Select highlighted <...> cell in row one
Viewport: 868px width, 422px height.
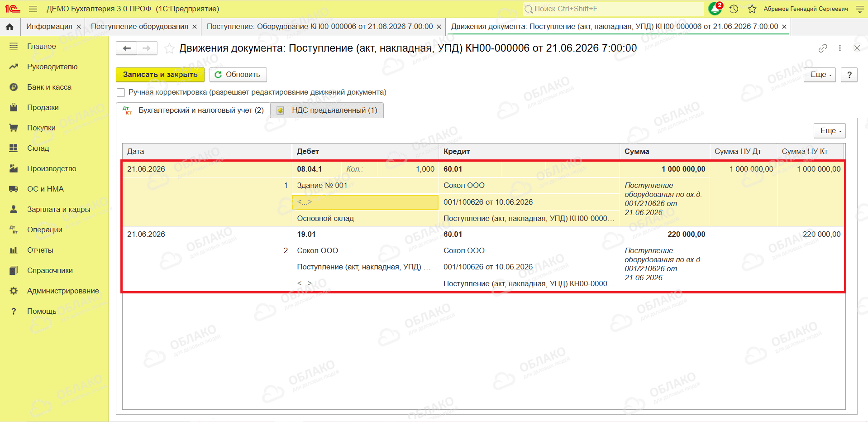365,202
